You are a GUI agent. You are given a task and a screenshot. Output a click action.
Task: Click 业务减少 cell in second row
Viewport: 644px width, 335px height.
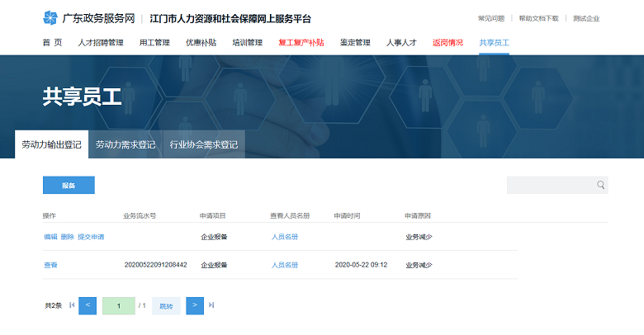419,265
